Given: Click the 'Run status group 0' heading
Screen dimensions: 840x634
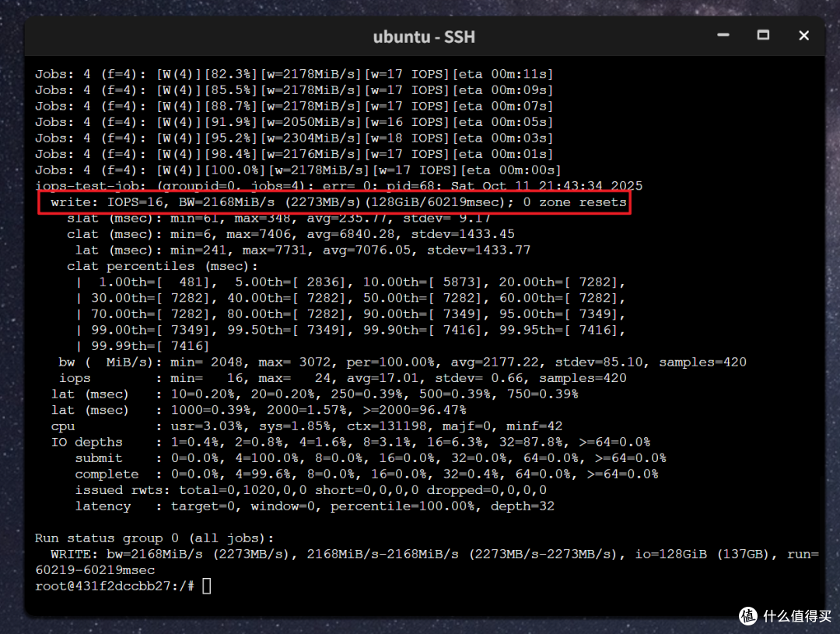Looking at the screenshot, I should [x=154, y=538].
